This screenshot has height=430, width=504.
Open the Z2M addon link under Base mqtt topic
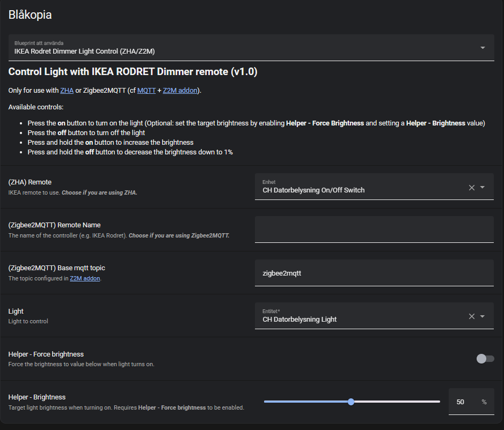pos(85,278)
